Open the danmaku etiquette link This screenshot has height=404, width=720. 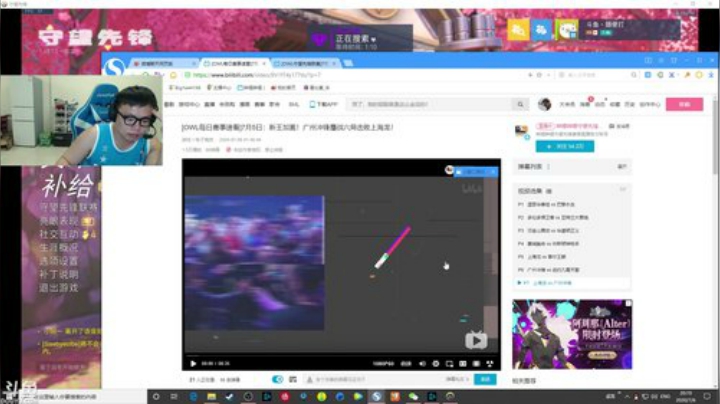point(457,379)
